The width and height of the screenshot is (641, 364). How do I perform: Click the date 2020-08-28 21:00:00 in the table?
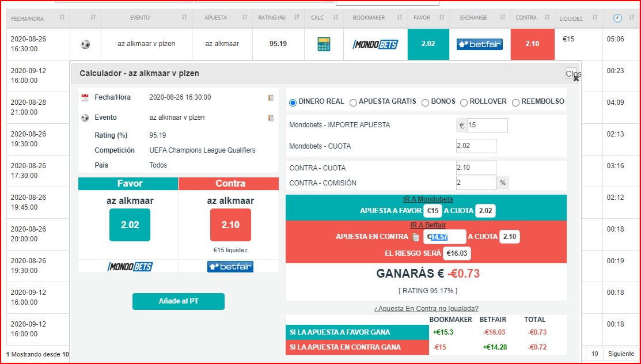(28, 107)
